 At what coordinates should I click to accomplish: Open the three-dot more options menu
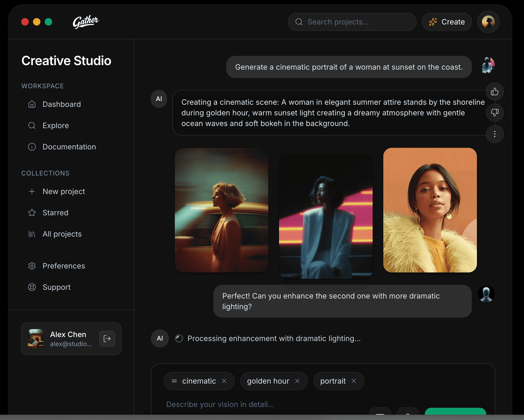point(494,134)
